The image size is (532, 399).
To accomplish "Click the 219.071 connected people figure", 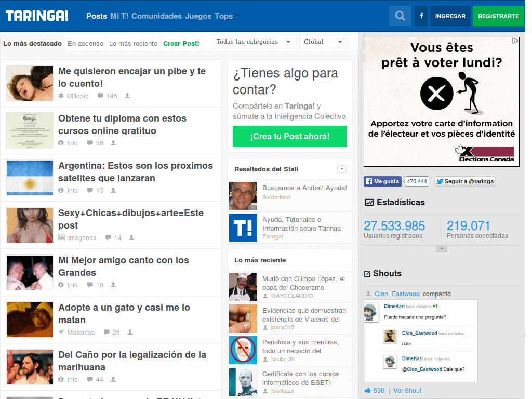I will tap(468, 226).
